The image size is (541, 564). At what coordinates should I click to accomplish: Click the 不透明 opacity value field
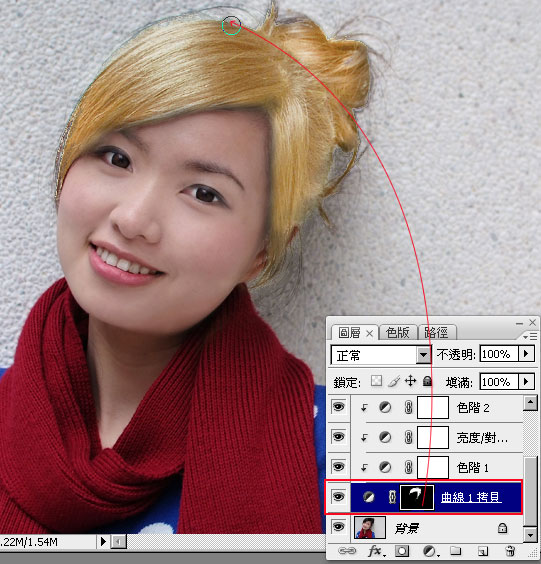tap(499, 354)
